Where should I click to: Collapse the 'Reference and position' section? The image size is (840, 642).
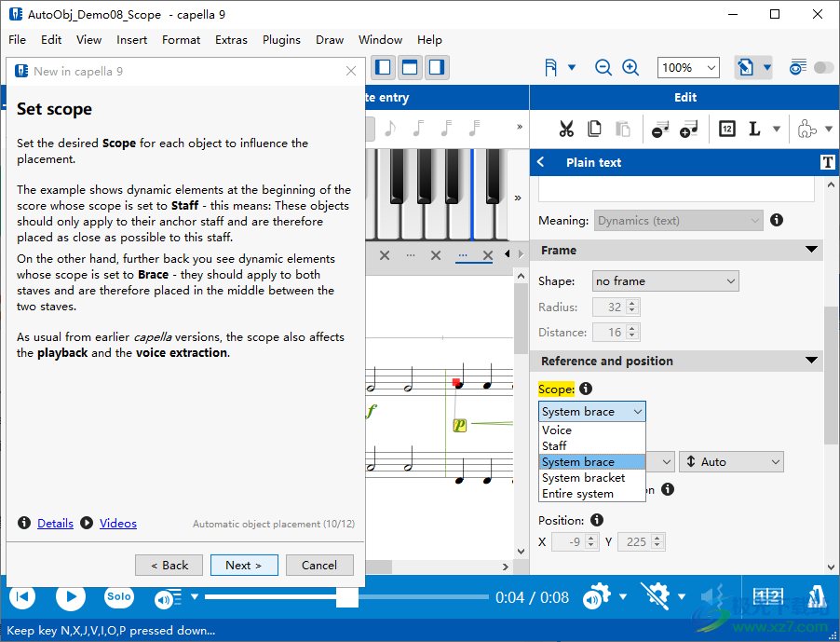tap(811, 361)
